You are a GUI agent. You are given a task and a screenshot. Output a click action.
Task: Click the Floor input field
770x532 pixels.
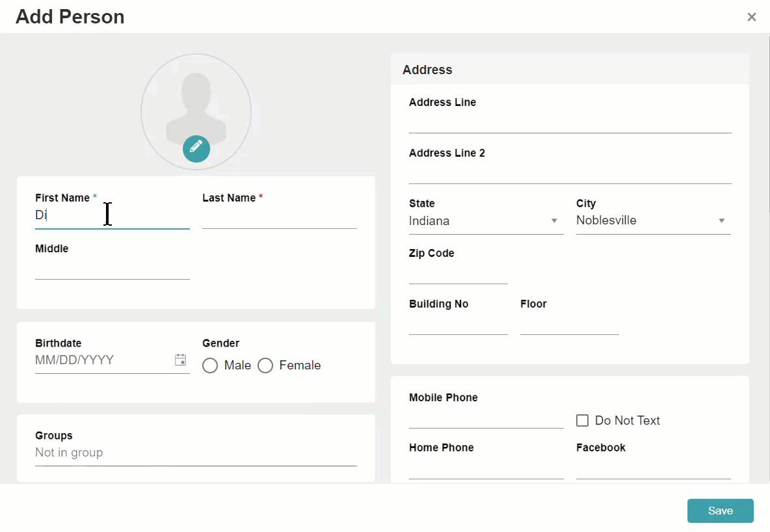(x=570, y=323)
